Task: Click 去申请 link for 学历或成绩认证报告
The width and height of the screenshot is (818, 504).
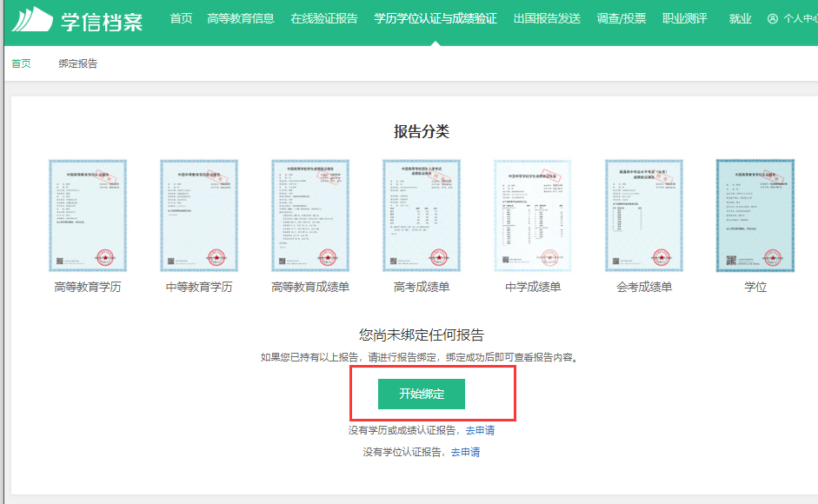Action: point(480,430)
